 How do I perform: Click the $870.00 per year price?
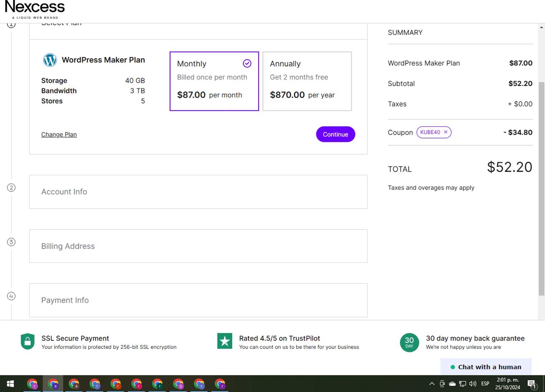coord(302,95)
